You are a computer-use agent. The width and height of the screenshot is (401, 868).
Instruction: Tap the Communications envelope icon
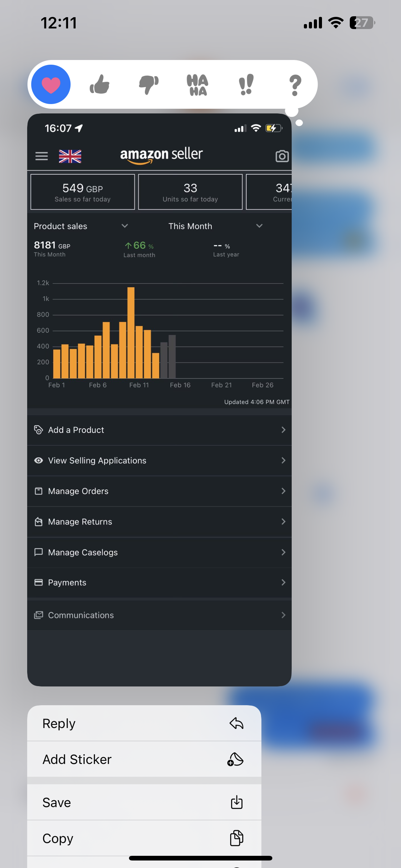[x=38, y=615]
